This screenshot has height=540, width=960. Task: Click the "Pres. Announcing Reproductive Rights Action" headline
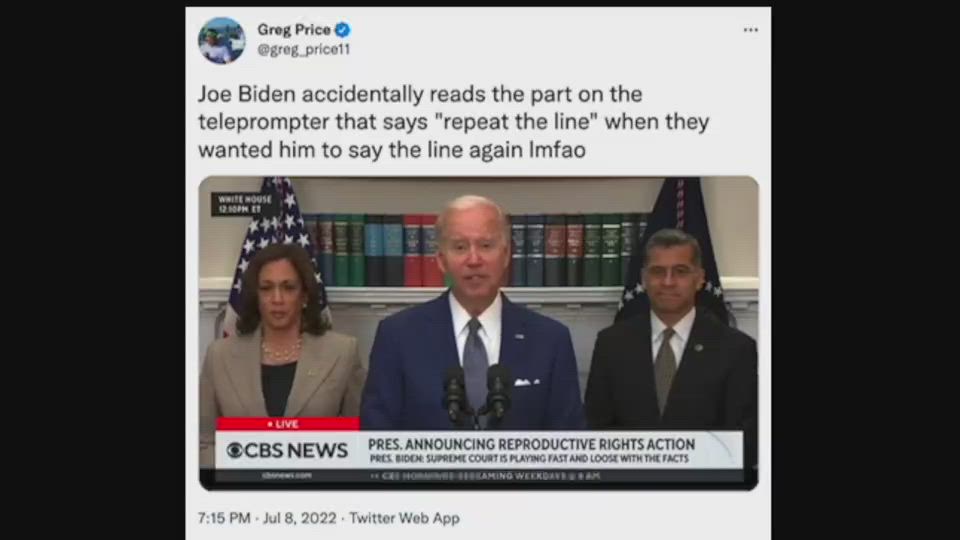[531, 444]
